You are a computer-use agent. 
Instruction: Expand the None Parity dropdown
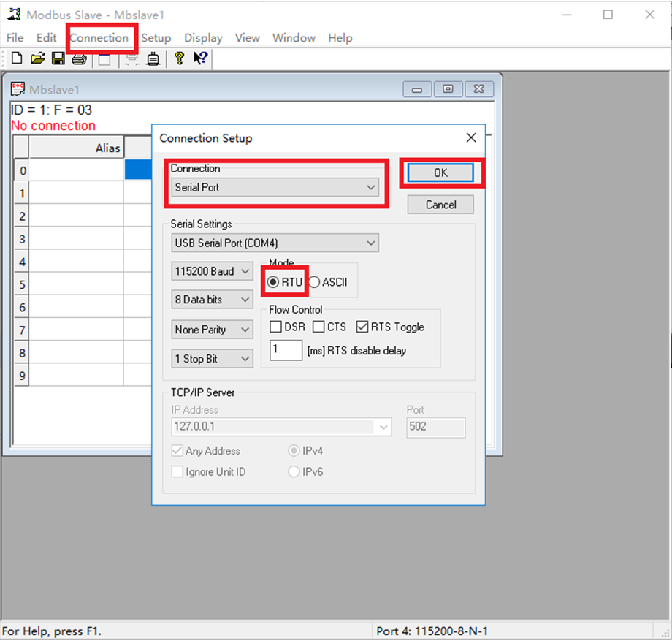pos(213,330)
